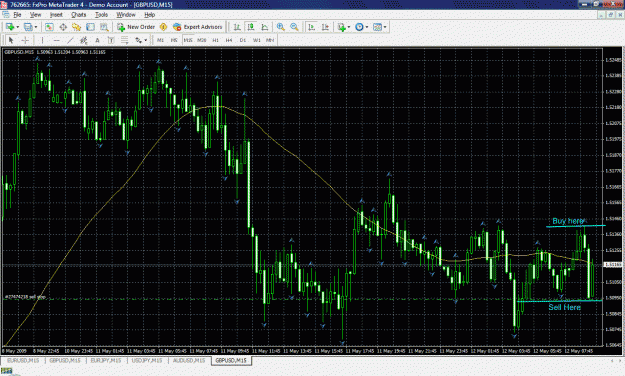The image size is (625, 376).
Task: Zoom out on the chart
Action: (294, 27)
